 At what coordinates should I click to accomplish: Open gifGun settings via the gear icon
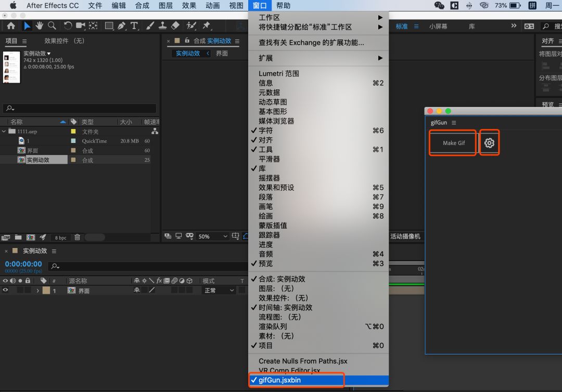(x=488, y=142)
